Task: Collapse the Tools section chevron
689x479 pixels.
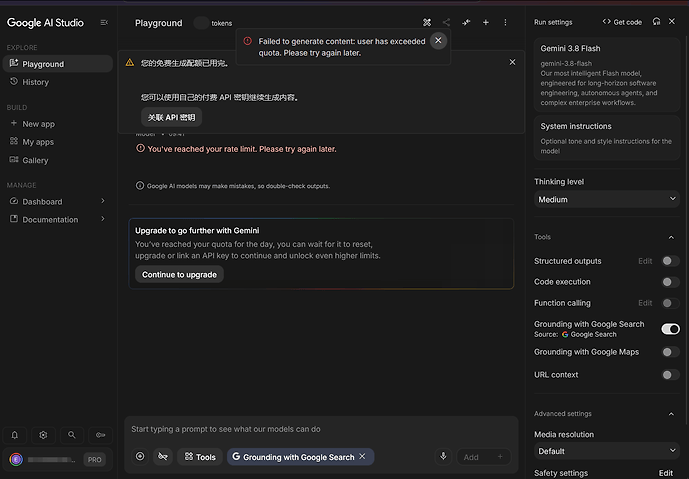Action: point(671,237)
